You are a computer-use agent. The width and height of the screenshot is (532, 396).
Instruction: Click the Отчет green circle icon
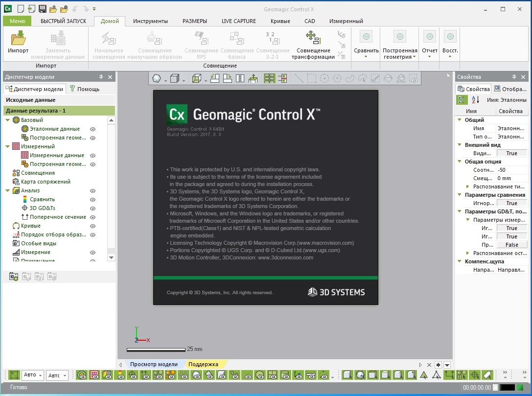coord(430,36)
